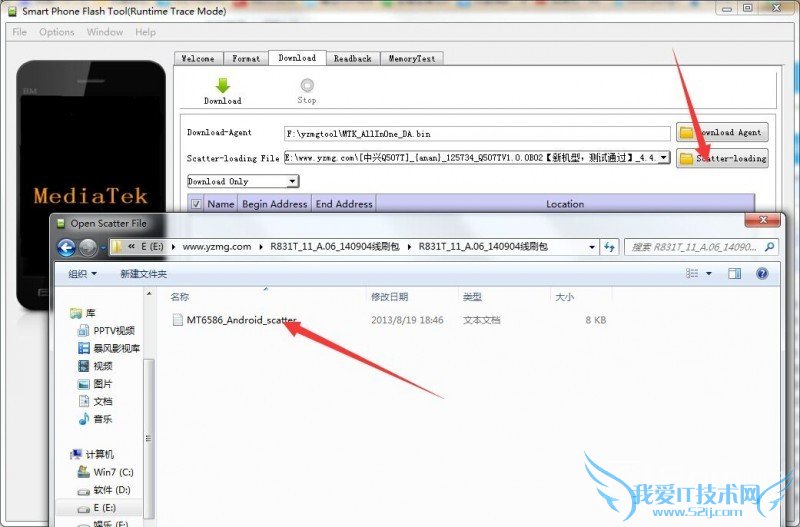Click the Location column header
The width and height of the screenshot is (800, 527).
(565, 204)
